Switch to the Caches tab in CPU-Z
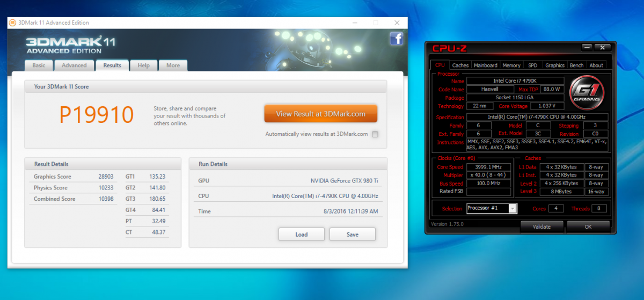The height and width of the screenshot is (300, 644). [x=460, y=65]
